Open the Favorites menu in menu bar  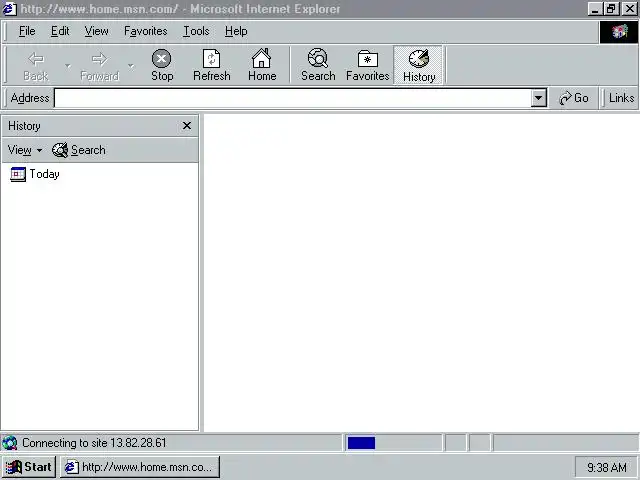pyautogui.click(x=146, y=31)
